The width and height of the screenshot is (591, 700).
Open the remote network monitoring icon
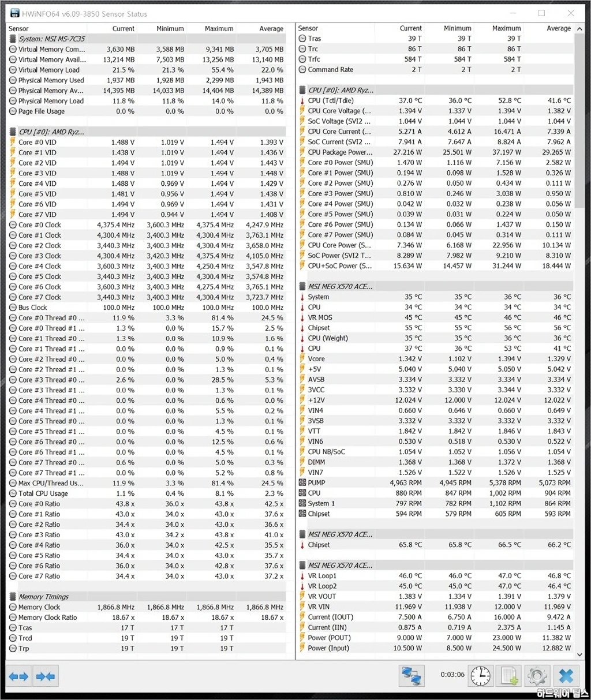(413, 675)
